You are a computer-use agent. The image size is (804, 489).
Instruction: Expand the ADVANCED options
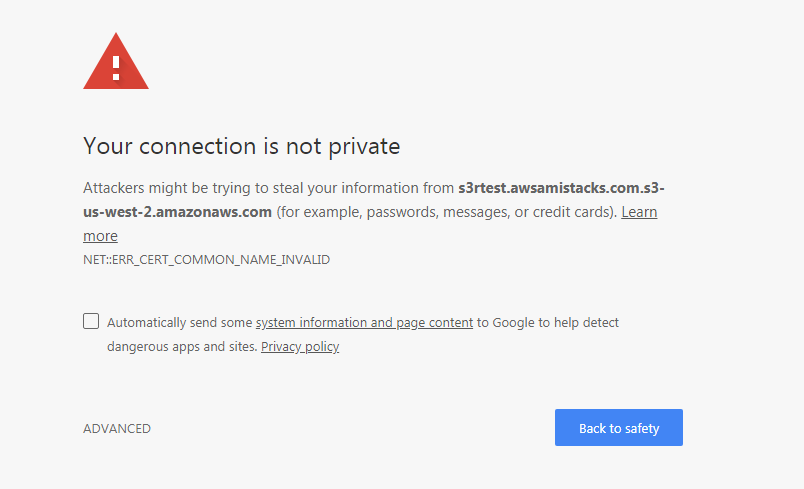[x=117, y=429]
